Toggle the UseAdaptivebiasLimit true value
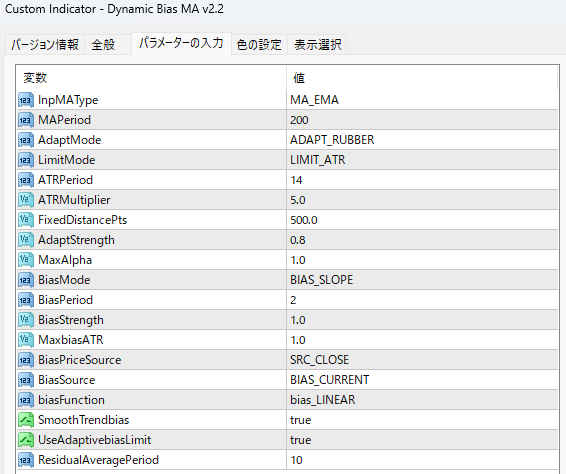566x474 pixels. 422,440
